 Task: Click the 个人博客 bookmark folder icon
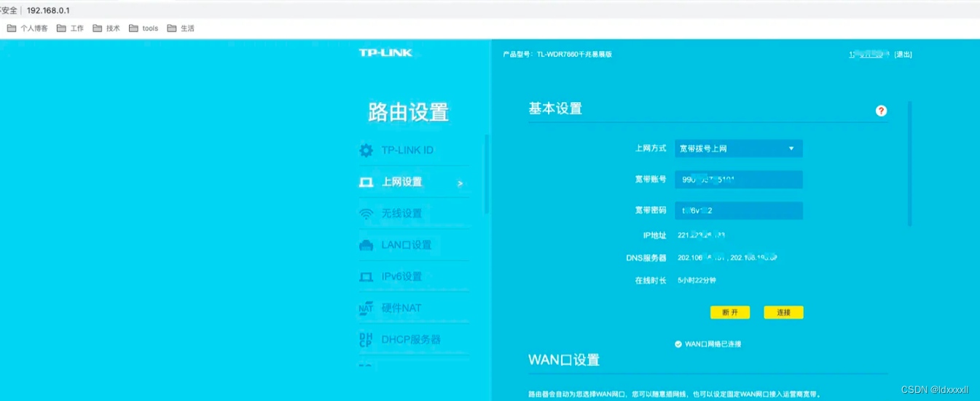pyautogui.click(x=12, y=28)
